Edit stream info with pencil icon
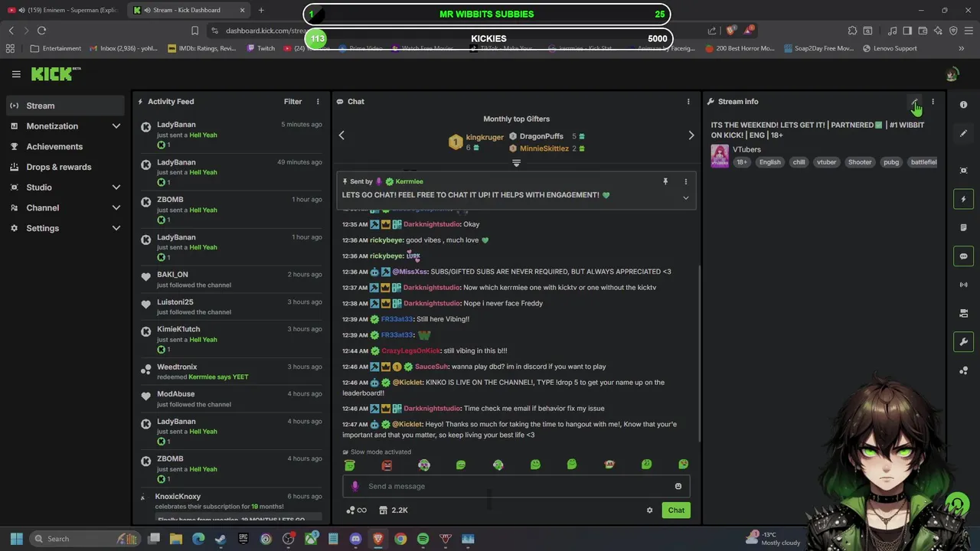The width and height of the screenshot is (980, 551). (915, 102)
